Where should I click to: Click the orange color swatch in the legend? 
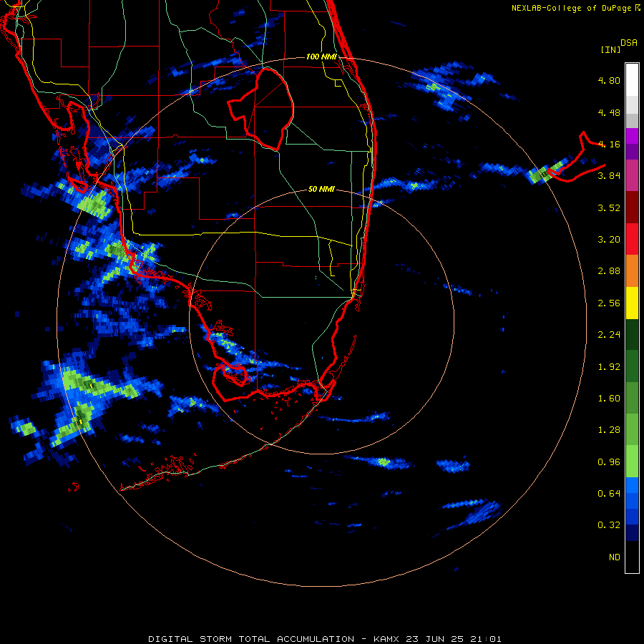[x=632, y=270]
